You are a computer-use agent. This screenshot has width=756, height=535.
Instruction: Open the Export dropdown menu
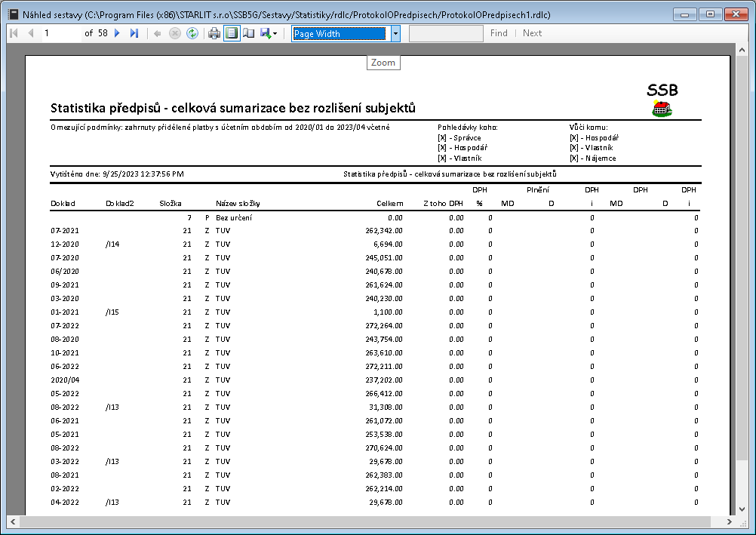click(269, 33)
